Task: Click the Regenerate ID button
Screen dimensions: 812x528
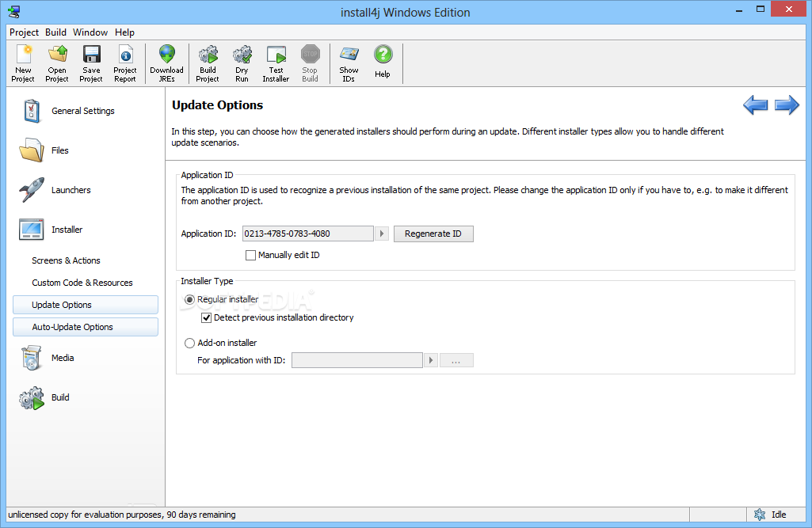Action: click(433, 234)
